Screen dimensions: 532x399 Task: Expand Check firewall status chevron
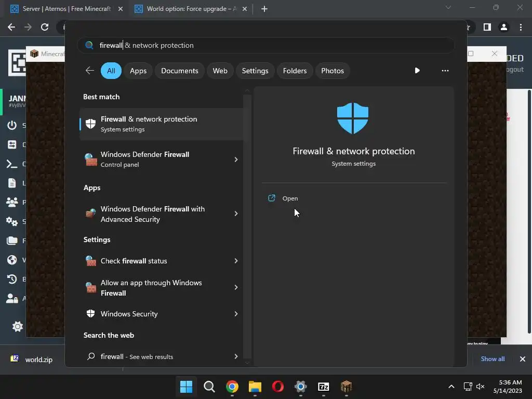click(x=236, y=261)
